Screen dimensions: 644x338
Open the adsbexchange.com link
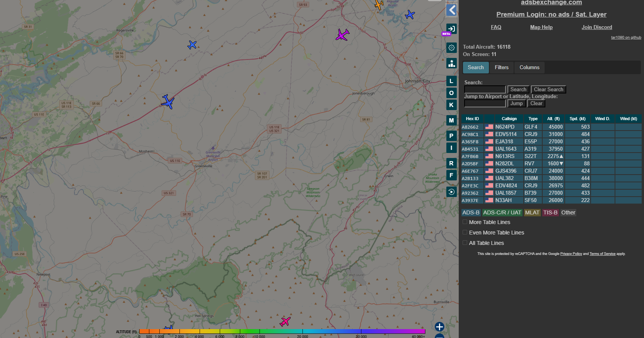click(551, 3)
